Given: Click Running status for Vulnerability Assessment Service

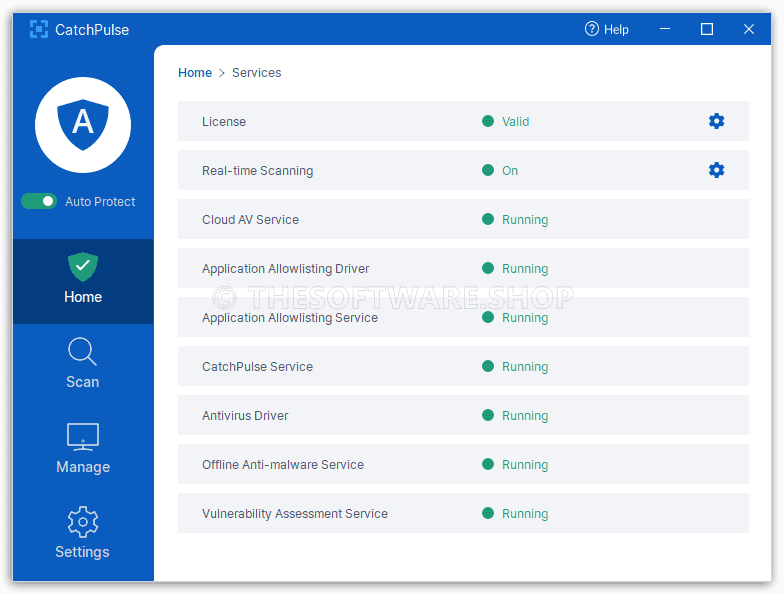Looking at the screenshot, I should point(525,514).
